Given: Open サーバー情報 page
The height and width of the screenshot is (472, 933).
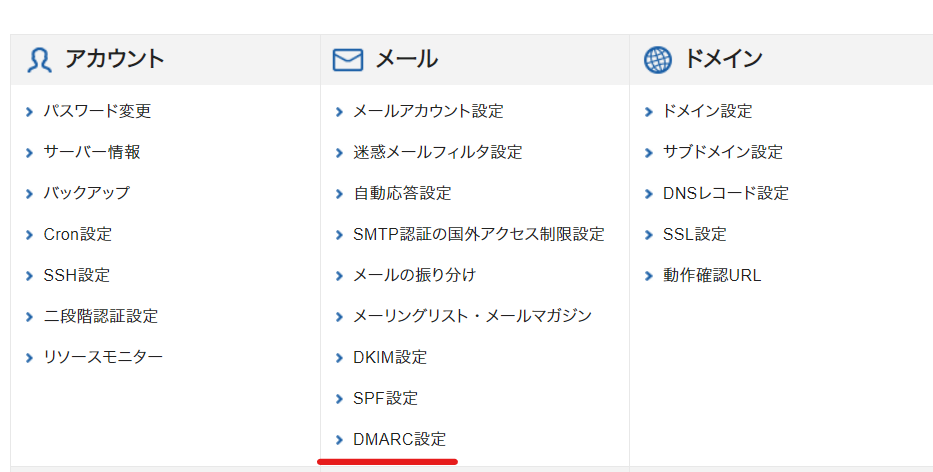Looking at the screenshot, I should 91,152.
